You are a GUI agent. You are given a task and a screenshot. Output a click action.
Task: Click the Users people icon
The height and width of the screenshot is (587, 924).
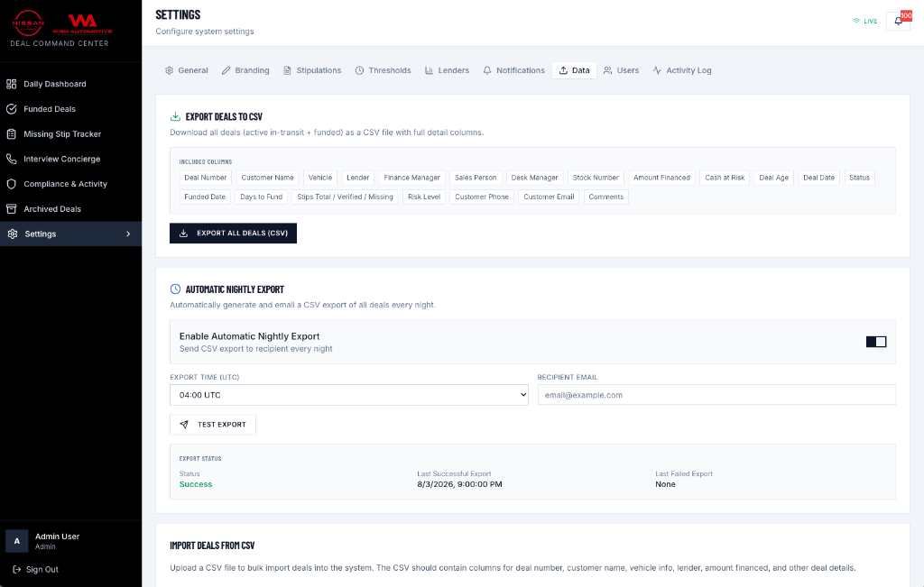pos(607,70)
